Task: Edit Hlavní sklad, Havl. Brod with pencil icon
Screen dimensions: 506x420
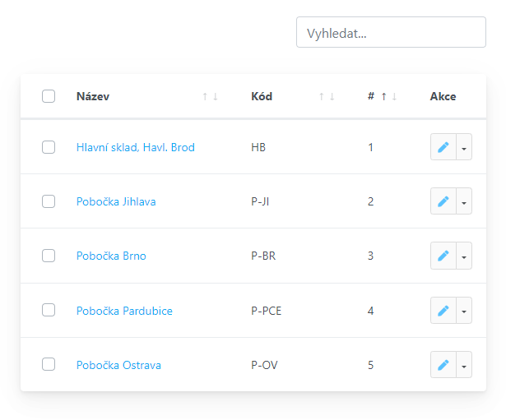Action: click(443, 147)
